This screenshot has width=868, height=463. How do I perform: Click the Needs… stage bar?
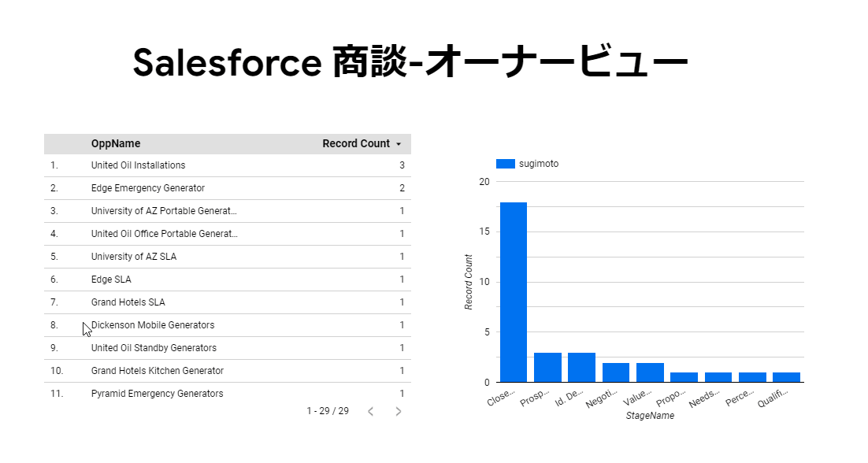point(718,377)
